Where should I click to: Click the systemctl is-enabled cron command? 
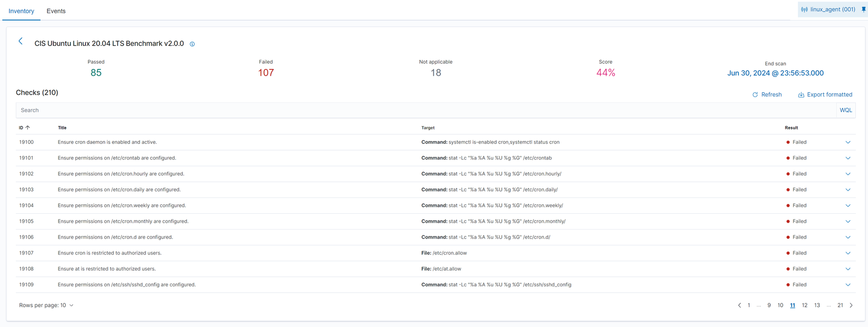490,142
